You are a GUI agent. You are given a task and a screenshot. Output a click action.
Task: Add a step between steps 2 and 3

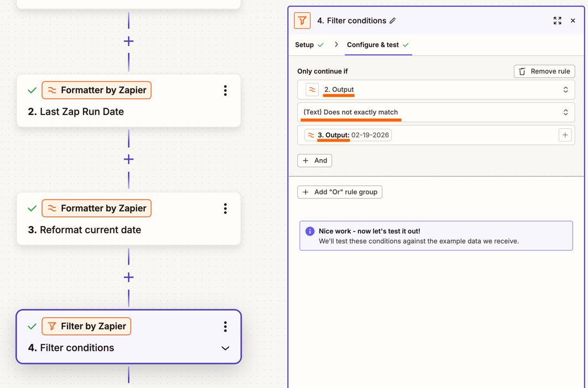pos(129,159)
